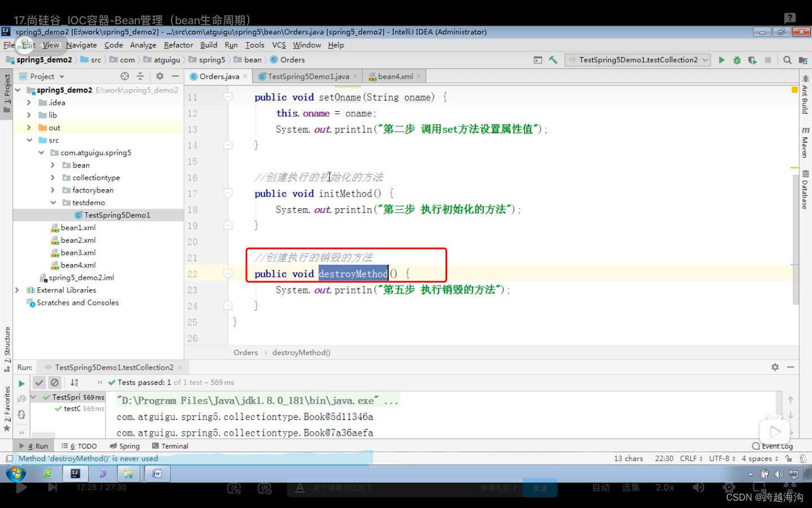Screen dimensions: 812x508
Task: Click the tool window quick-access icon in status bar
Action: [x=9, y=458]
